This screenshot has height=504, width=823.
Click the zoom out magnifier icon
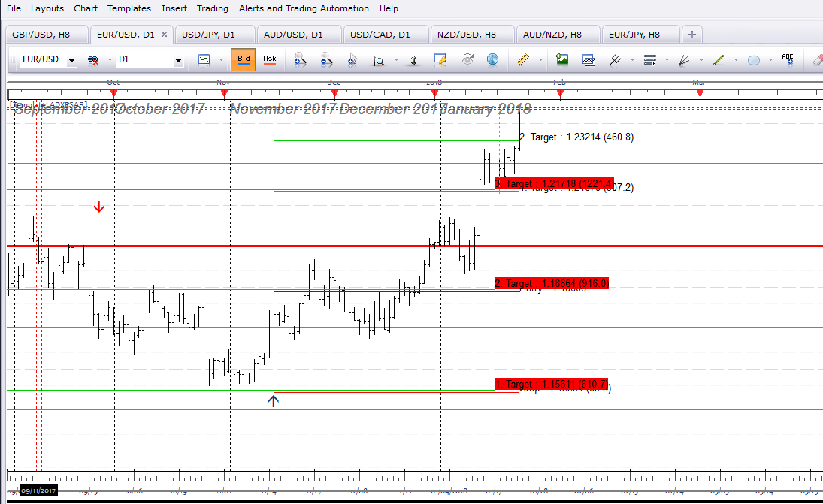(326, 60)
